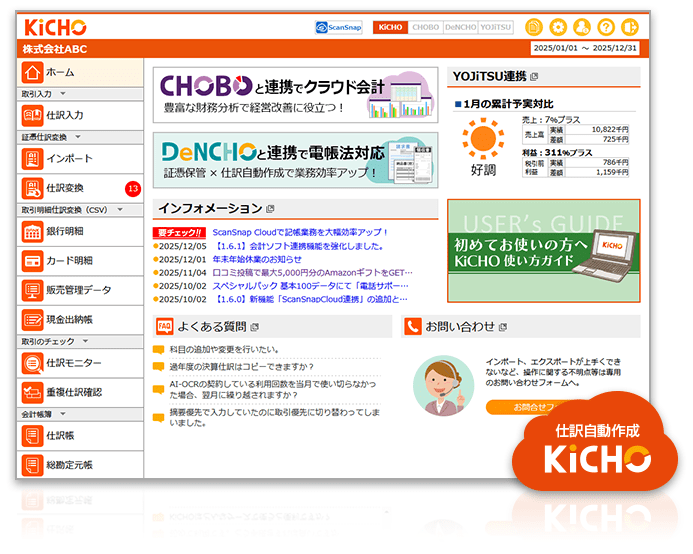Click the settings gear icon in header
The width and height of the screenshot is (693, 554).
[x=558, y=27]
